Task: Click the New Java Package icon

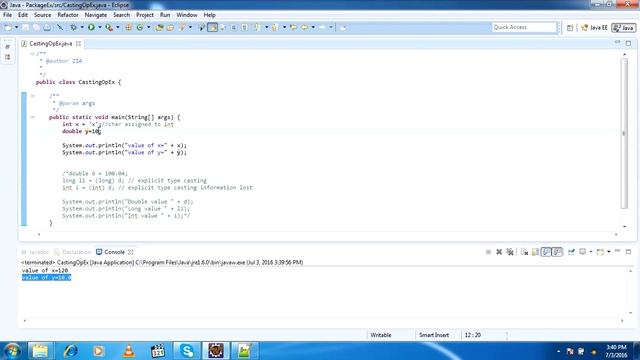Action: (x=129, y=27)
